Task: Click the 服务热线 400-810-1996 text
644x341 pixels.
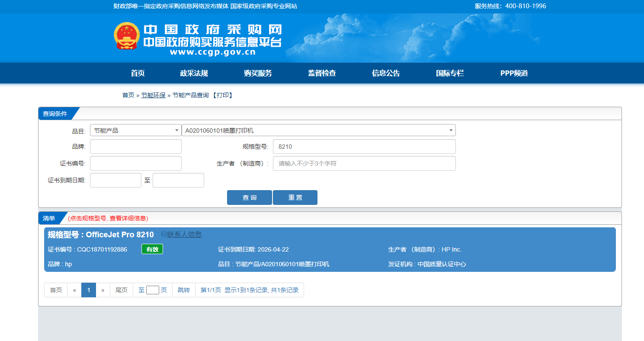Action: 510,6
